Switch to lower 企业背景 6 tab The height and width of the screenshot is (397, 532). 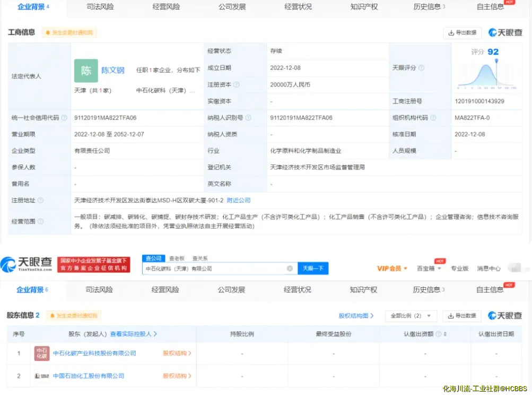(32, 290)
